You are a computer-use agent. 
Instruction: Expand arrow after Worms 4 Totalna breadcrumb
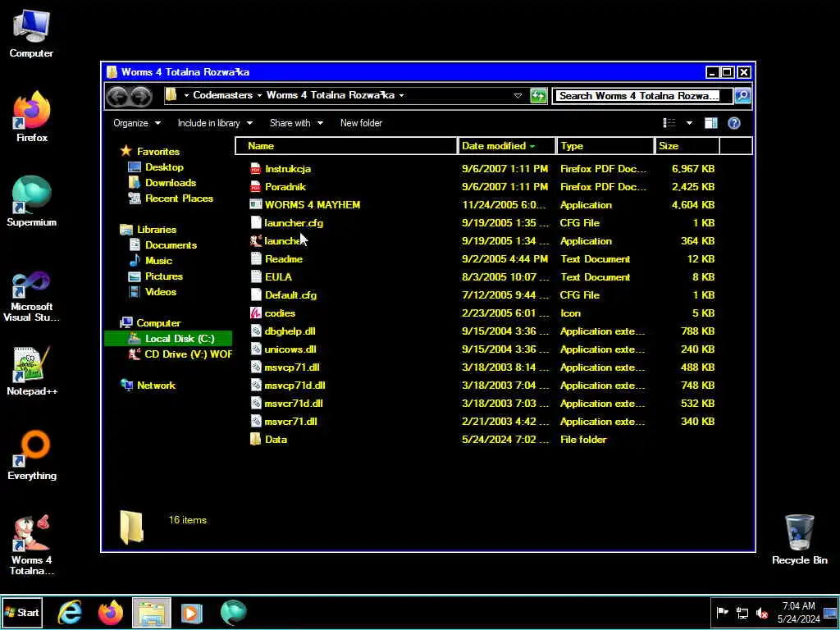tap(401, 95)
